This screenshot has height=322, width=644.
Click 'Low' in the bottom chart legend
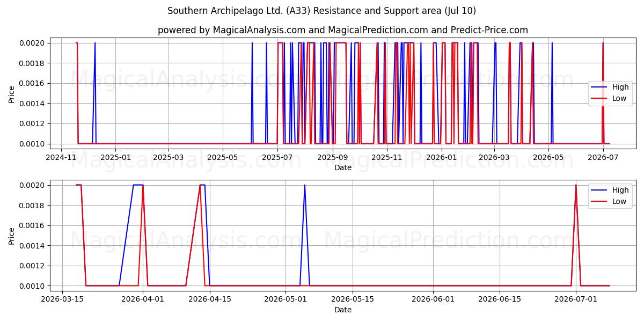pos(619,201)
